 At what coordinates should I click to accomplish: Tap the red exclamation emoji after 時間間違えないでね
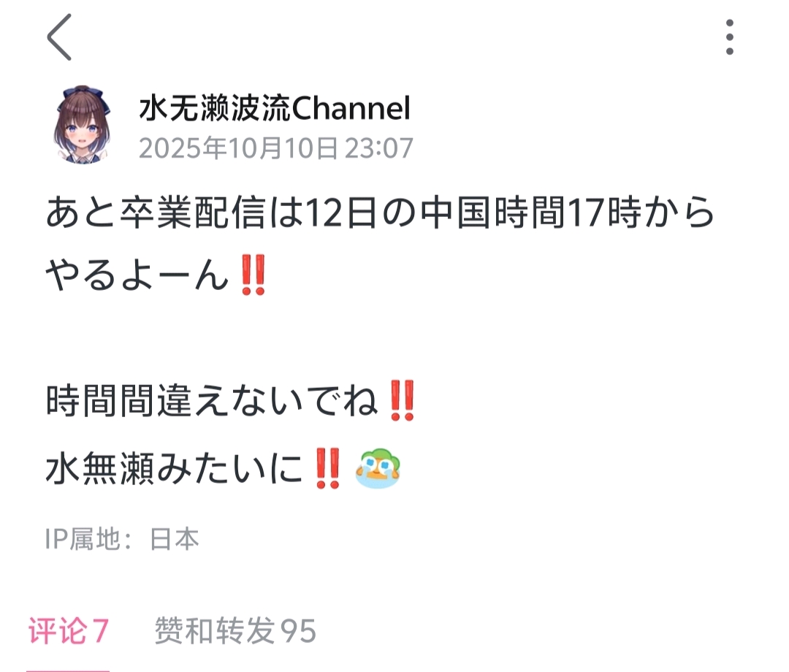click(402, 400)
